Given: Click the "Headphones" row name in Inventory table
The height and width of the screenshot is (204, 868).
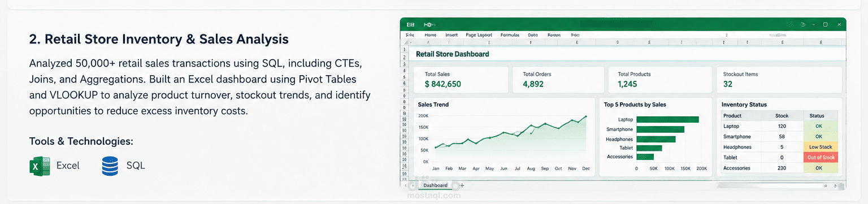Looking at the screenshot, I should 737,147.
